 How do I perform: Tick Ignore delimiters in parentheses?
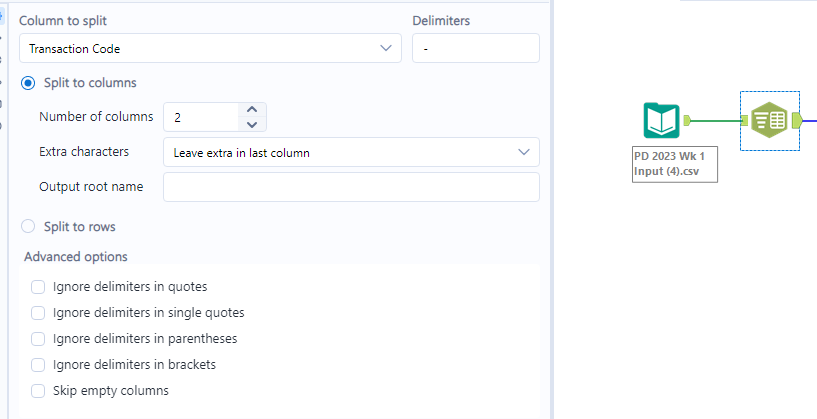[x=38, y=339]
